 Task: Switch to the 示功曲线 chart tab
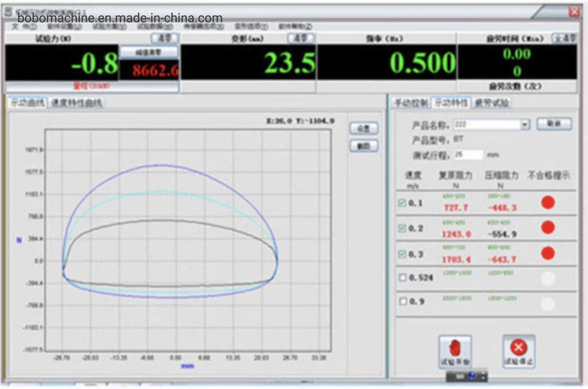27,103
